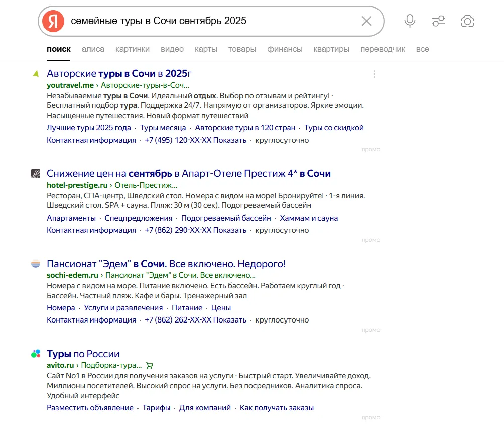Switch to the 'алиса' tab
This screenshot has width=504, height=430.
(x=93, y=49)
